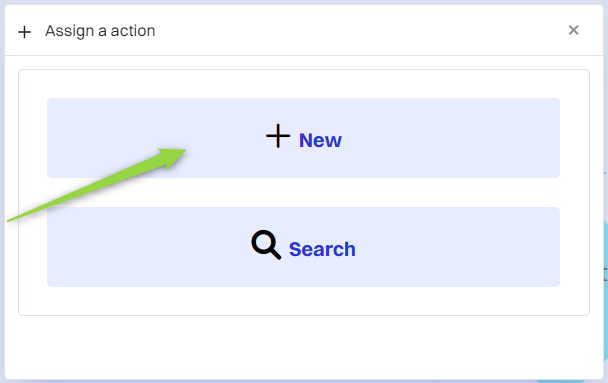Click the dialog header bar beside the title
Screen dimensions: 608x383
pos(349,30)
